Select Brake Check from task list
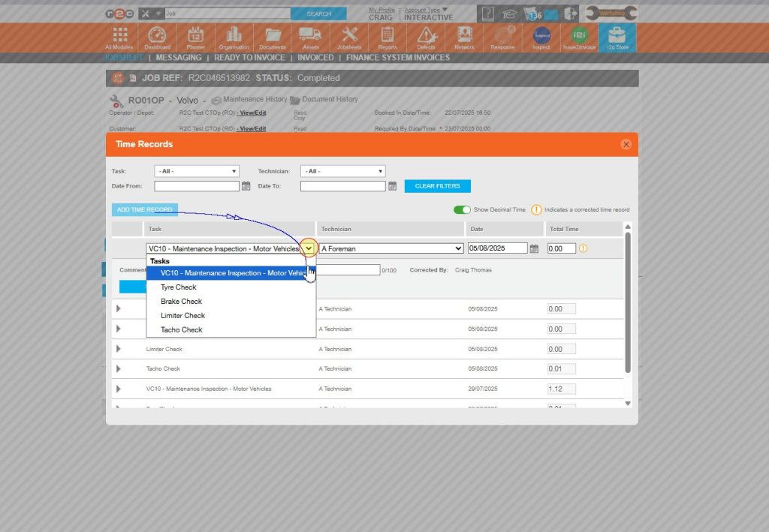Image resolution: width=769 pixels, height=532 pixels. [231, 302]
